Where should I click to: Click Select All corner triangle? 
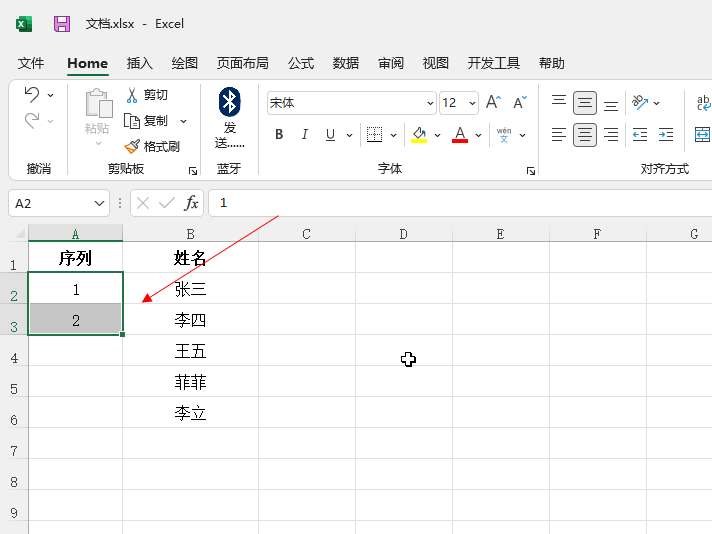(21, 234)
